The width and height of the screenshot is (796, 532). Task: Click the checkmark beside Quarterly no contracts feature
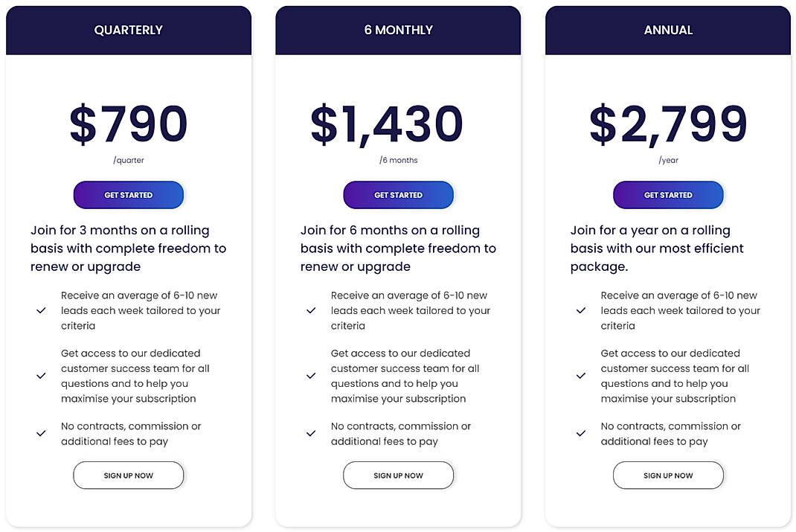tap(41, 434)
